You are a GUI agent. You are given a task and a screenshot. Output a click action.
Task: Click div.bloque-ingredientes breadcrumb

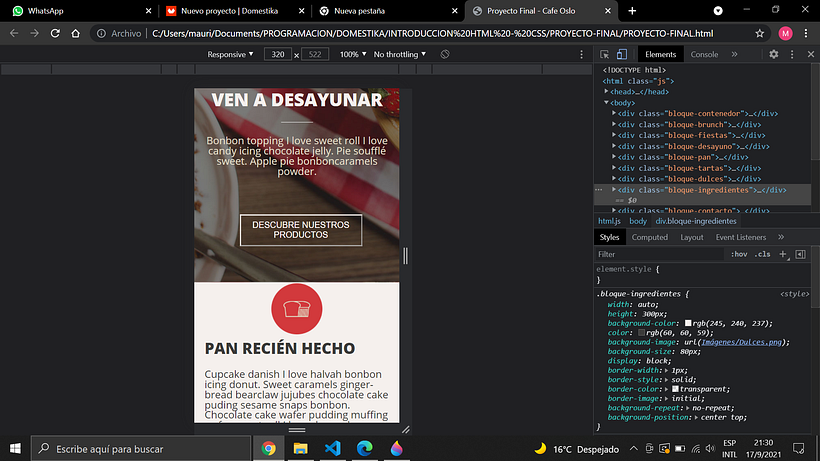(x=696, y=221)
